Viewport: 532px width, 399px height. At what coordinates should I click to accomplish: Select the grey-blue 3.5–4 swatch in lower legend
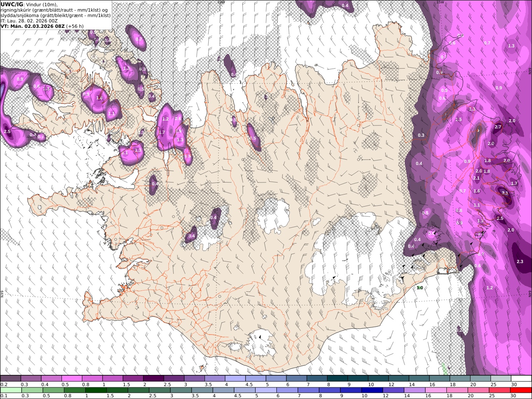[x=202, y=390]
